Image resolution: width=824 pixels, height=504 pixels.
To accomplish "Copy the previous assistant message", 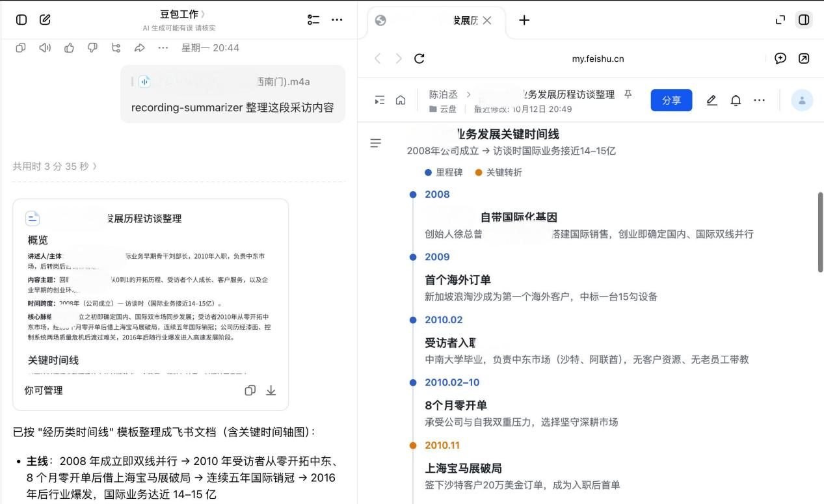I will point(21,47).
